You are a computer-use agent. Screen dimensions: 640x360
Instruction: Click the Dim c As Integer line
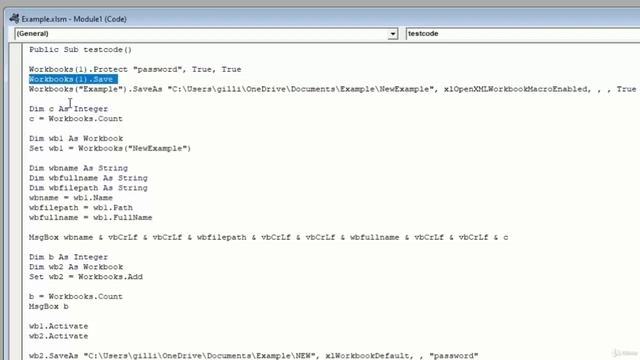pyautogui.click(x=68, y=109)
